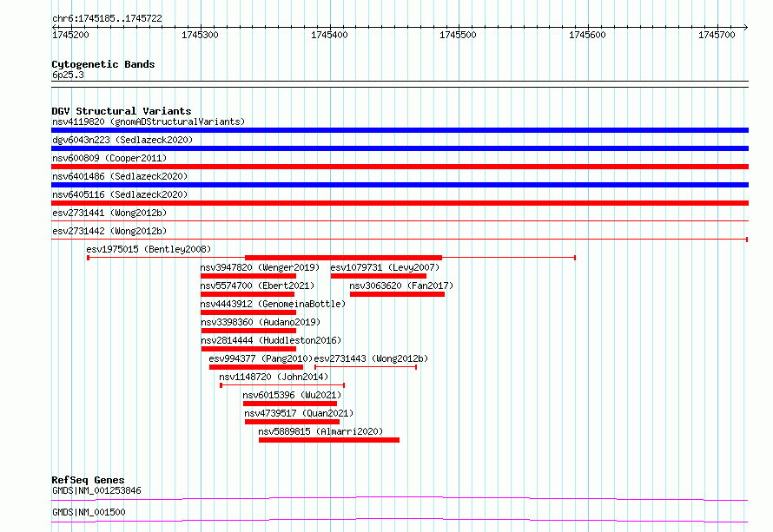Open nsv6015396 Wu2021 label

[x=292, y=395]
